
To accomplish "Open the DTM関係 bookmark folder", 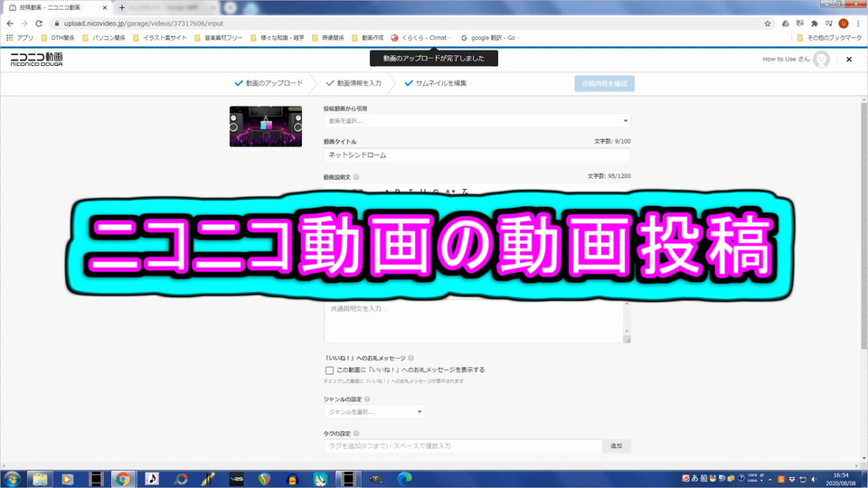I will pyautogui.click(x=58, y=38).
